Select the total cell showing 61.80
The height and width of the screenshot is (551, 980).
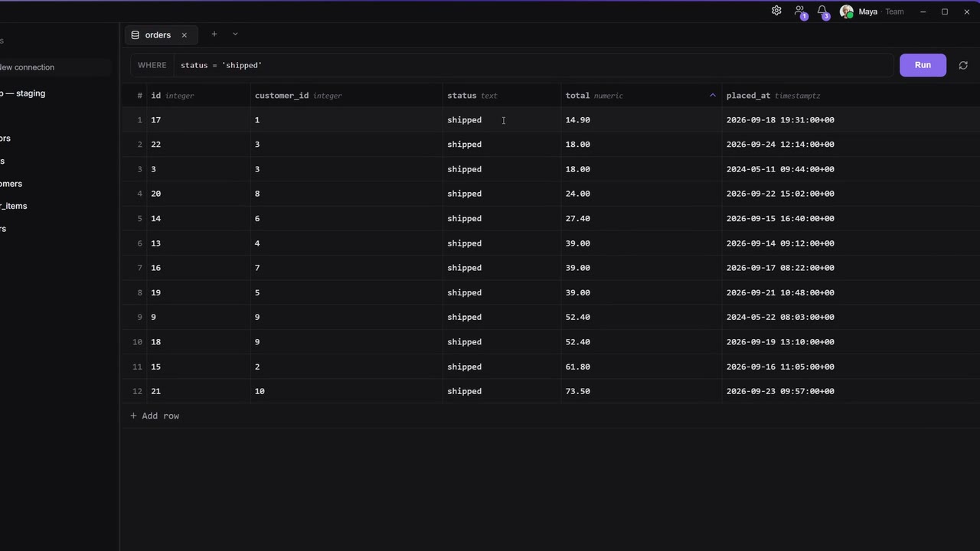pyautogui.click(x=641, y=367)
